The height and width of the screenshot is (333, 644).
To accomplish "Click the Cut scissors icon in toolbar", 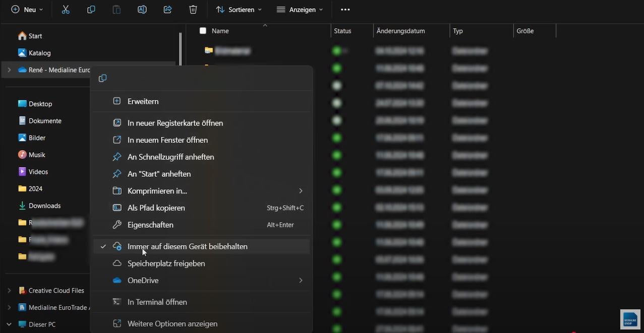I will [x=66, y=10].
